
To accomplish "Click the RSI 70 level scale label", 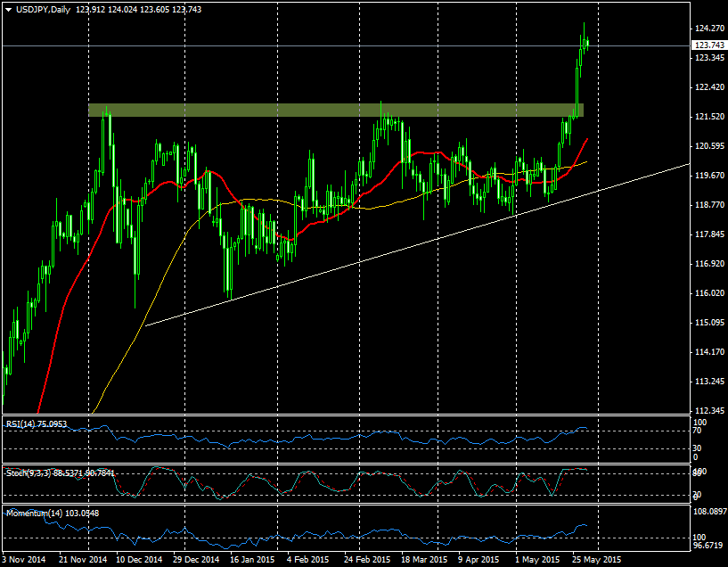I will [x=698, y=432].
